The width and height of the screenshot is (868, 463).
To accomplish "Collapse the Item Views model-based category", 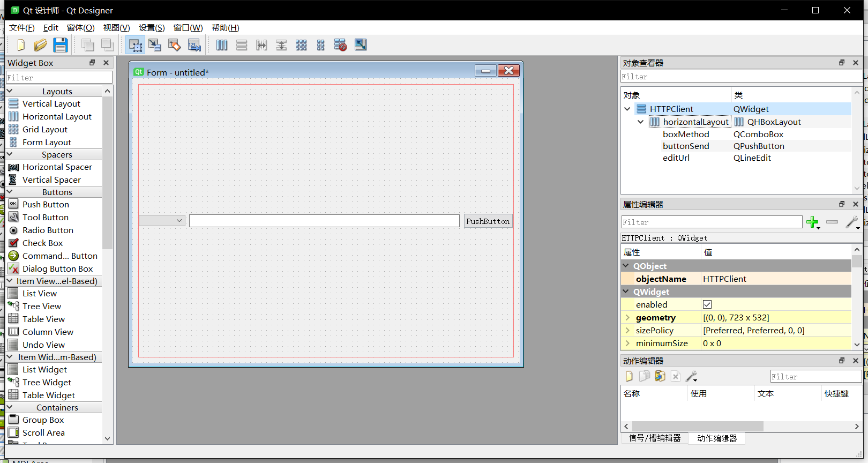I will [x=9, y=281].
